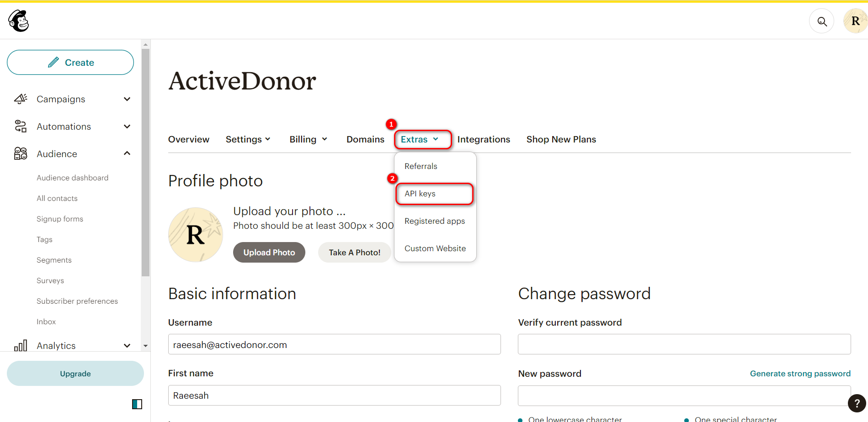Select the Audience icon in the sidebar

click(x=20, y=153)
